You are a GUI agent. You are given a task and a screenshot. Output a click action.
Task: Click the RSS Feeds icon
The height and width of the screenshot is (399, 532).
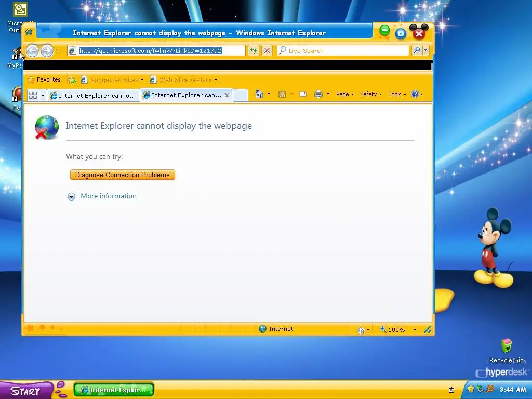click(x=282, y=95)
